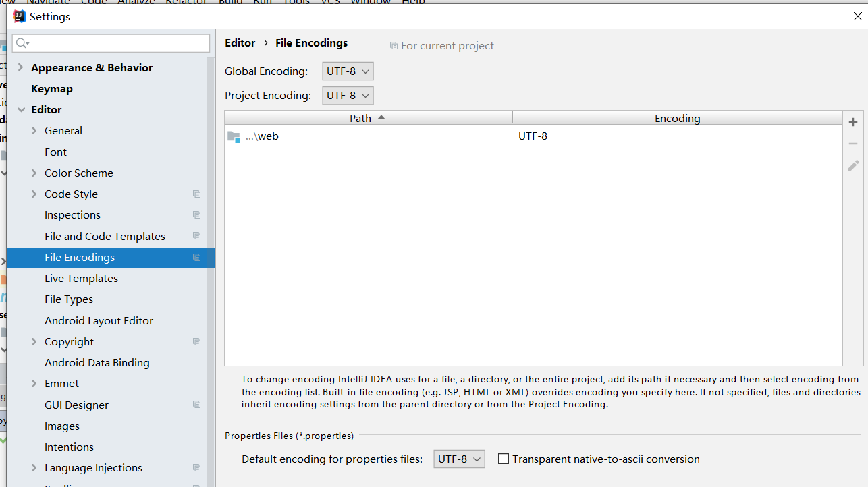
Task: Expand the General node
Action: [34, 131]
